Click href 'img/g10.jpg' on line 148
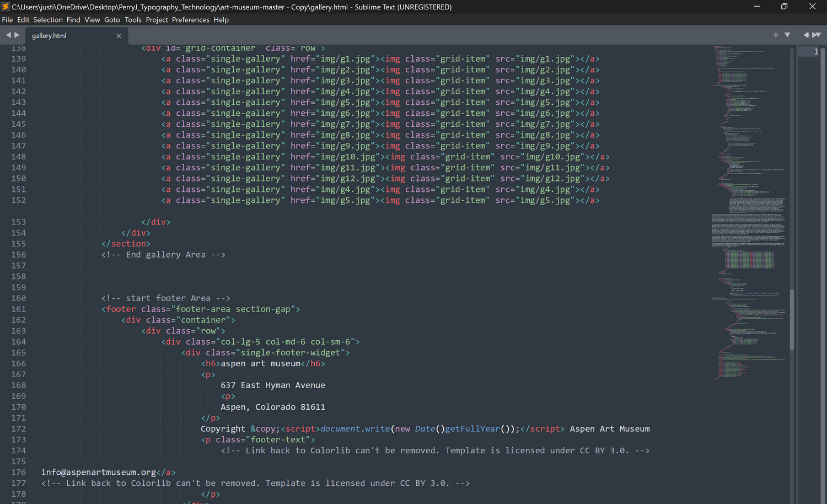Screen dimensions: 827x504 click(x=348, y=157)
